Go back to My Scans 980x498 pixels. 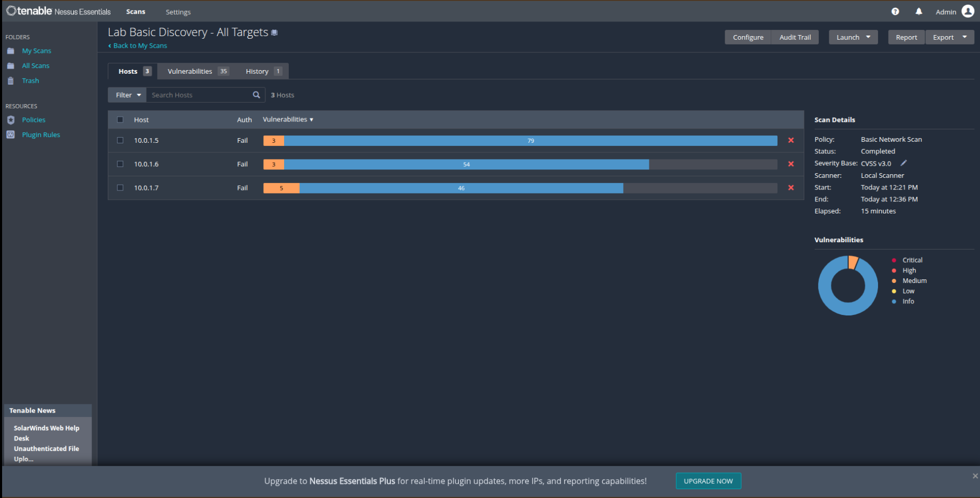pyautogui.click(x=138, y=46)
